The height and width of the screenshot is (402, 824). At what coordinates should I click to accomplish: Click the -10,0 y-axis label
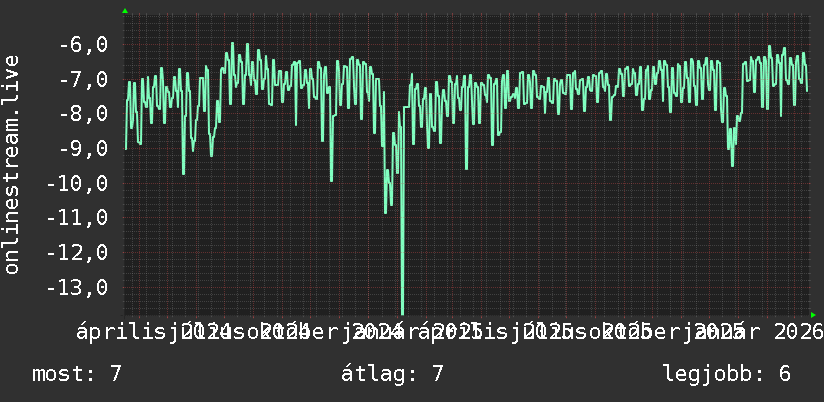coord(77,184)
